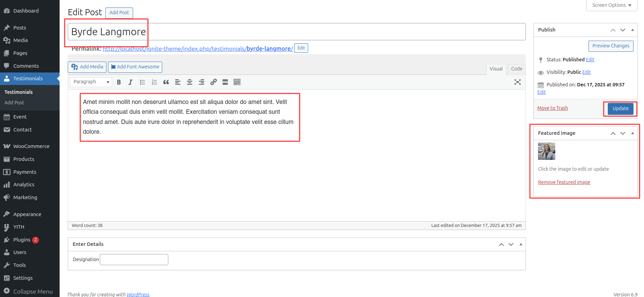Switch to Visual editor tab

tap(496, 69)
